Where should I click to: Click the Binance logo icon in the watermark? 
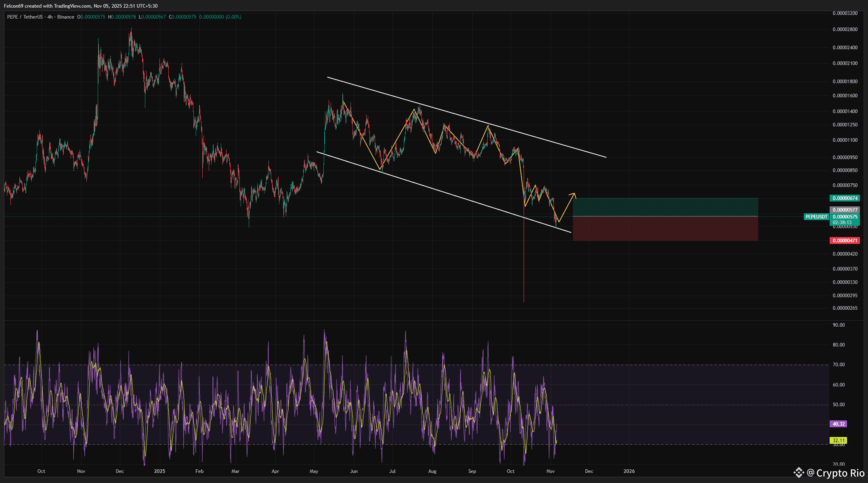[799, 472]
